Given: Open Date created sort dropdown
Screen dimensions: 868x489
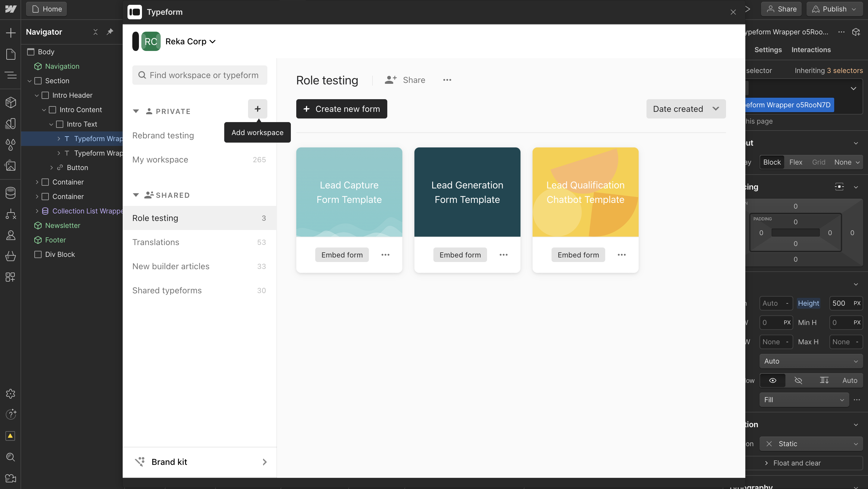Looking at the screenshot, I should [x=686, y=109].
